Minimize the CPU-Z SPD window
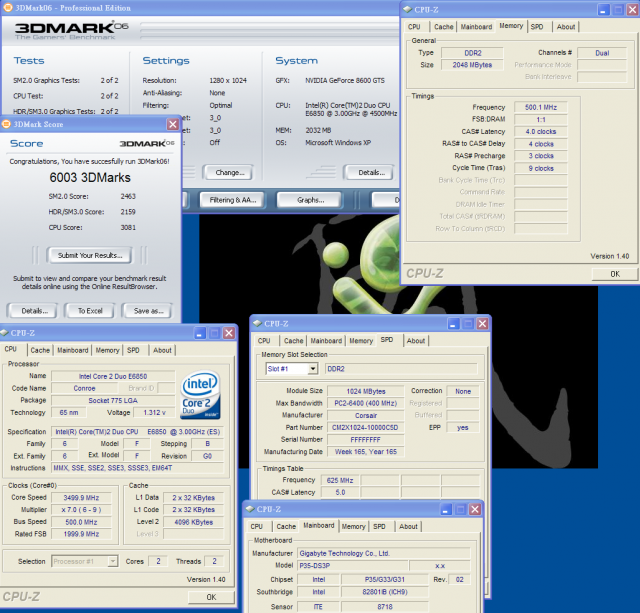 (x=453, y=324)
